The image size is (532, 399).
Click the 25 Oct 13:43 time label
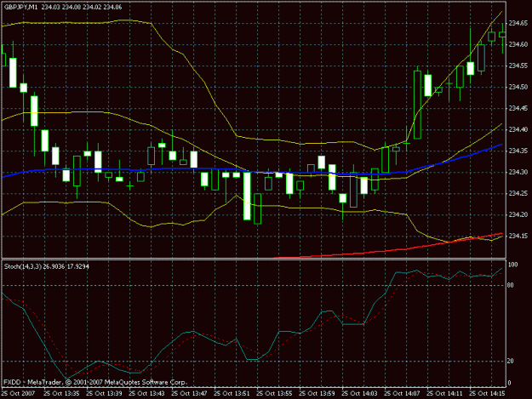[x=146, y=394]
